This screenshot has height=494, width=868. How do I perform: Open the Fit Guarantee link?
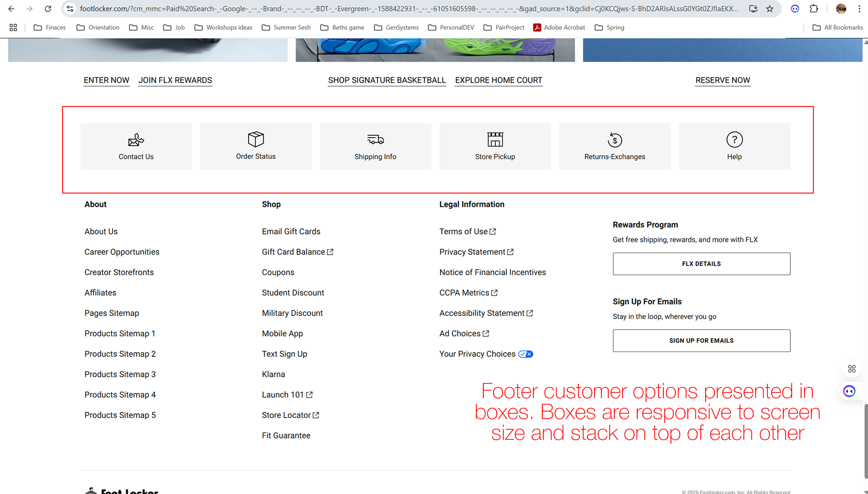(x=286, y=435)
